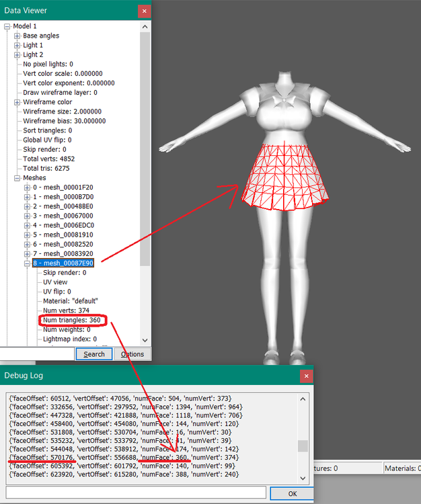This screenshot has height=504, width=421.
Task: Collapse the Model 1 root node
Action: pos(7,26)
